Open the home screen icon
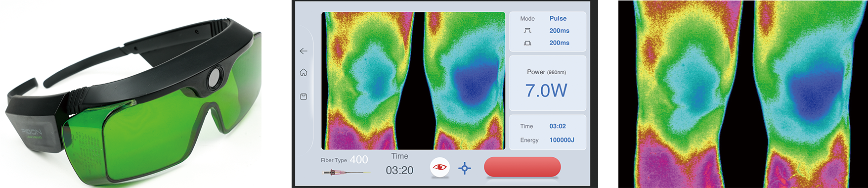868x188 pixels. point(304,72)
